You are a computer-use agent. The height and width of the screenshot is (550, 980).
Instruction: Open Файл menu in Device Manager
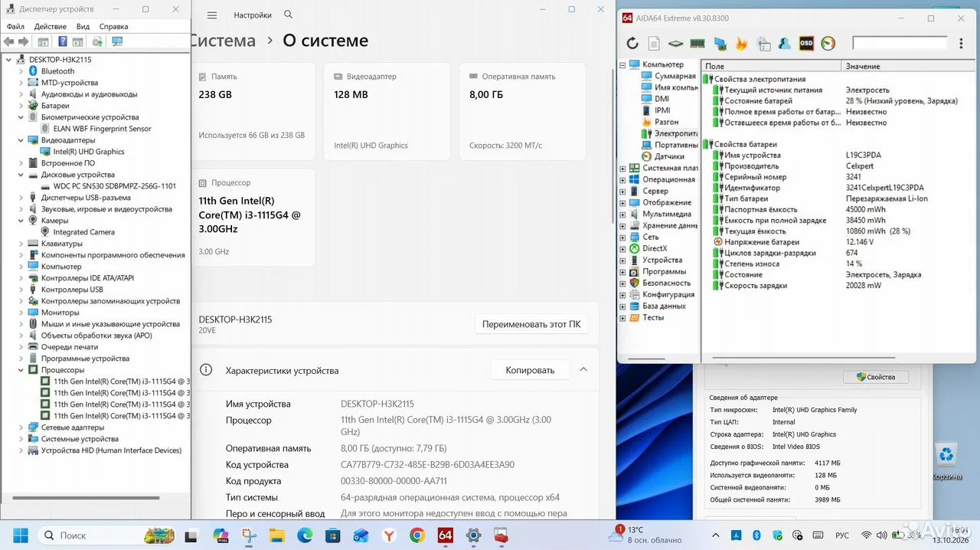click(x=15, y=27)
